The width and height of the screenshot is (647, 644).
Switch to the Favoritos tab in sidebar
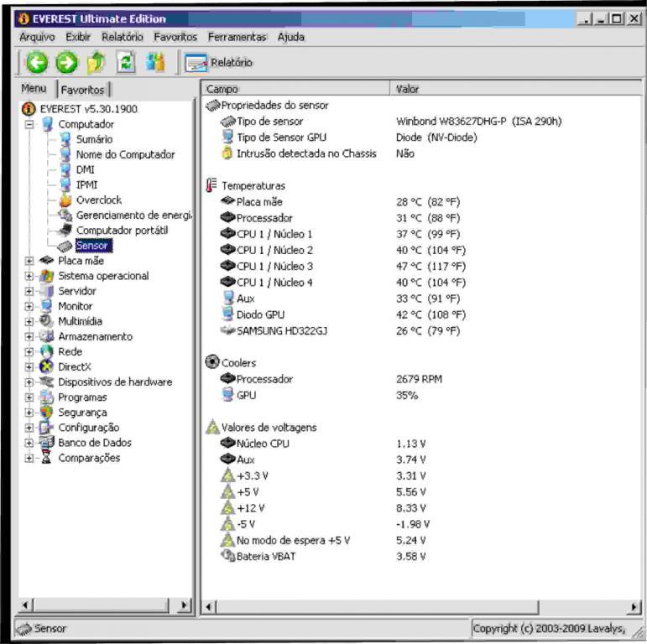(82, 90)
